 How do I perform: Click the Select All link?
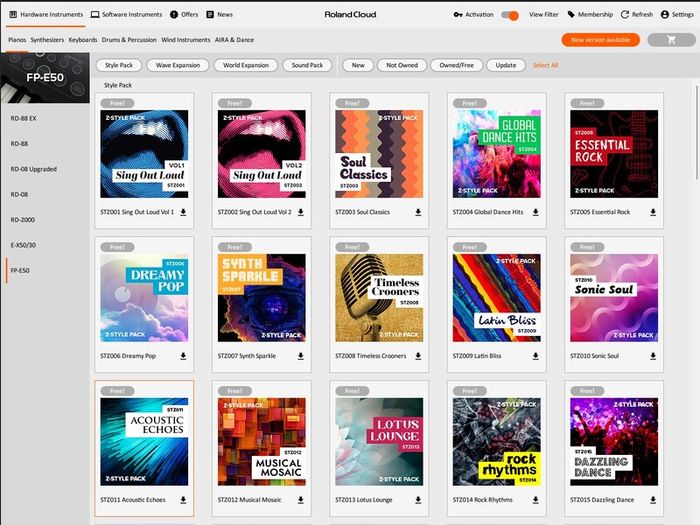(x=545, y=65)
